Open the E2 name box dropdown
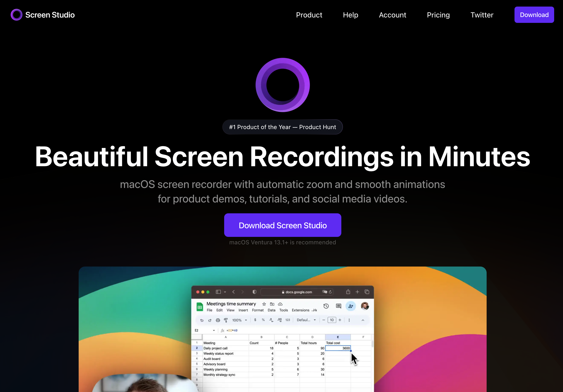Viewport: 563px width, 392px height. [214, 330]
